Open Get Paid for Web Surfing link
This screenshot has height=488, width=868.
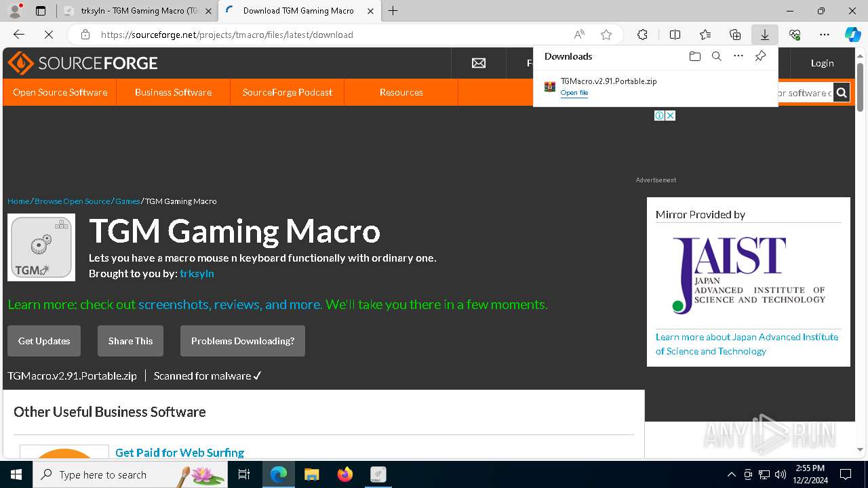[180, 452]
